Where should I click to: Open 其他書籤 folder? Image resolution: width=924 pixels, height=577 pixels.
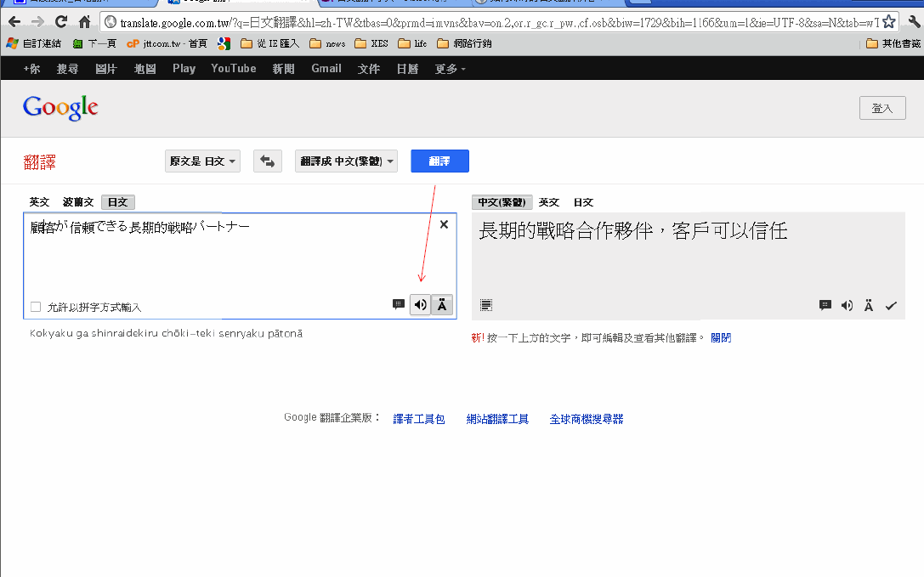[893, 43]
